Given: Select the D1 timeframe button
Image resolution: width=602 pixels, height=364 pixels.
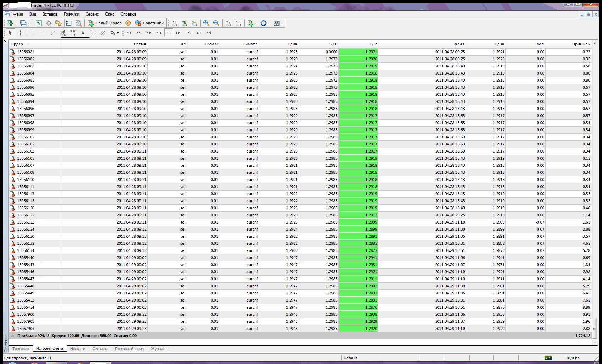Looking at the screenshot, I should (x=188, y=33).
